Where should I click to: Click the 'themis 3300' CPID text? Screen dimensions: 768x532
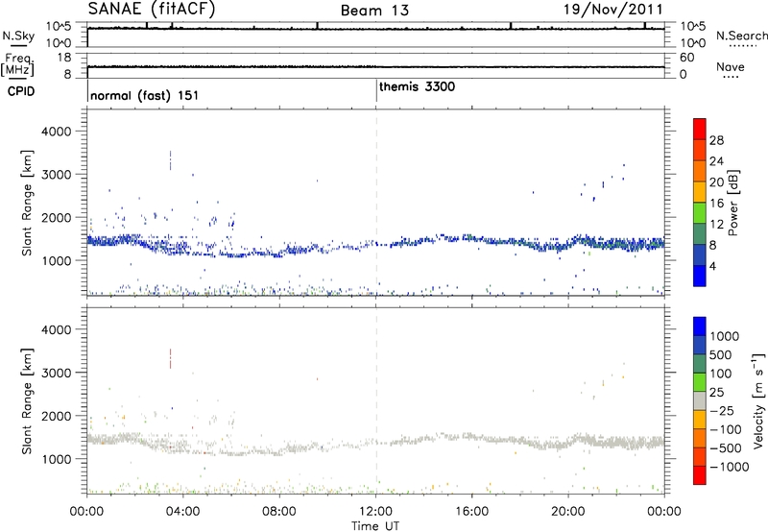point(417,86)
